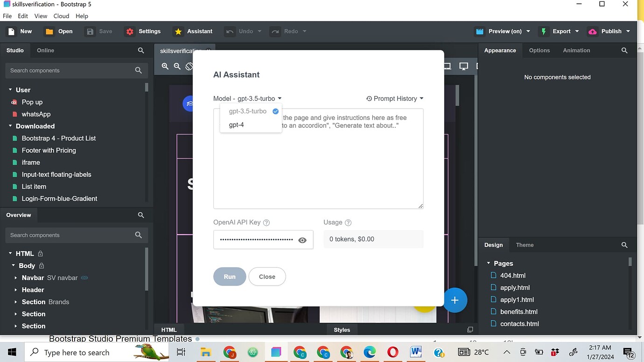Open Bootstrap Studio from the taskbar
The height and width of the screenshot is (362, 644).
click(x=276, y=352)
